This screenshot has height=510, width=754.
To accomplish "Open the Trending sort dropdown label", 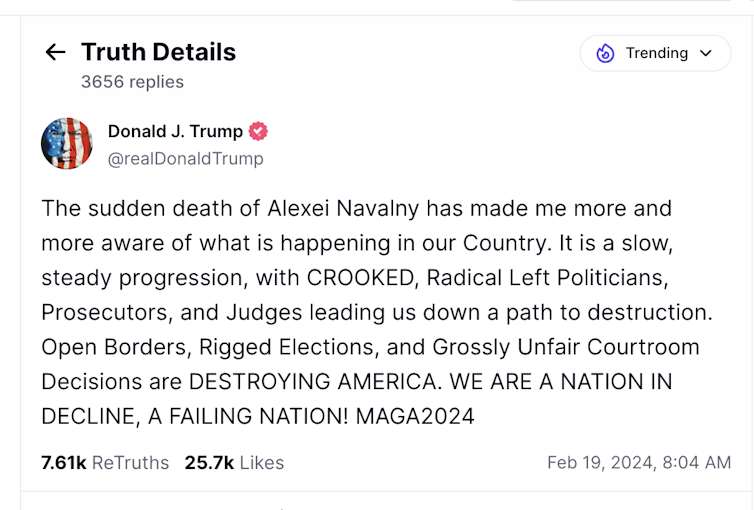I will [x=656, y=53].
